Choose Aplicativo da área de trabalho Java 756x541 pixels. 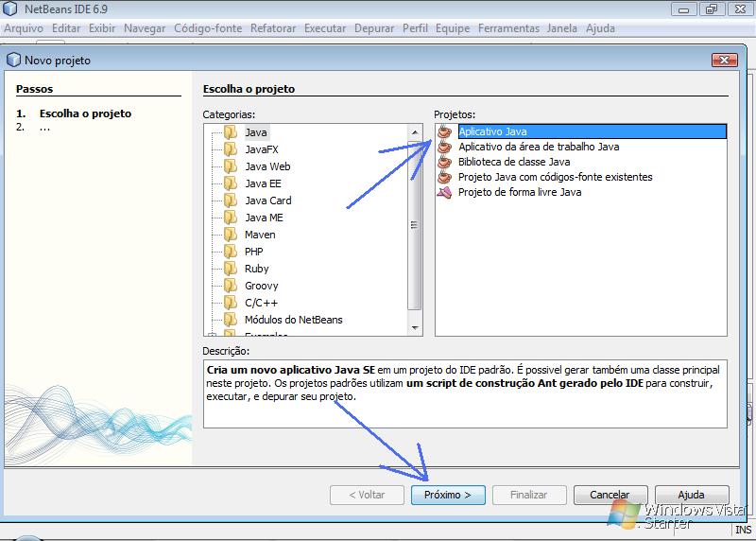point(539,147)
